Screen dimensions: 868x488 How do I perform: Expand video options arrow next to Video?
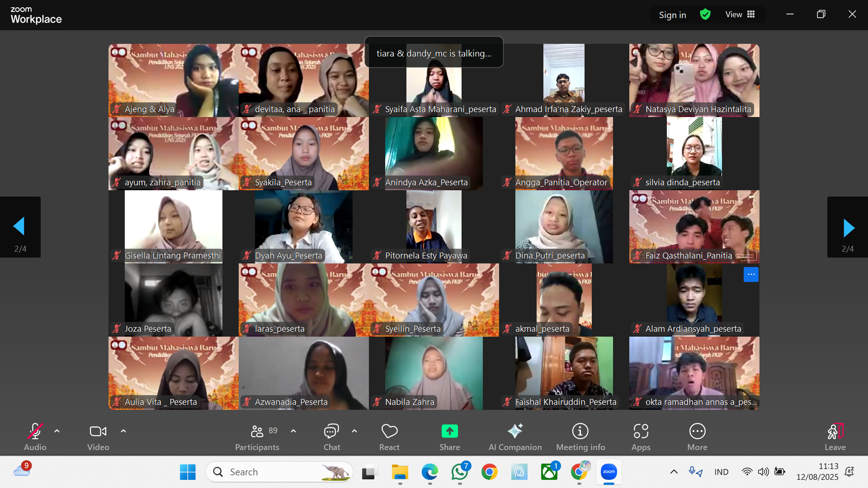(x=123, y=431)
